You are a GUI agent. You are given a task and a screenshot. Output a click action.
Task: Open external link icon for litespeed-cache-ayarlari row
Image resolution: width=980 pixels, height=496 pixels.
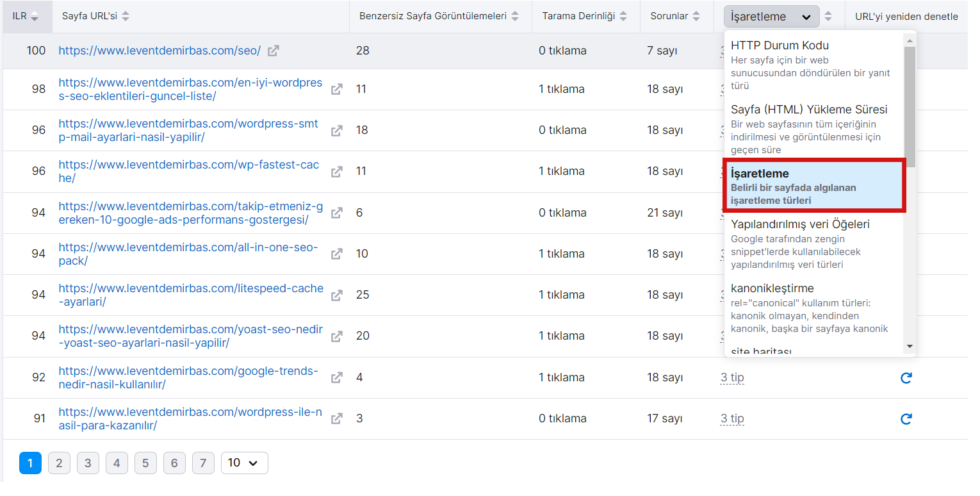tap(336, 295)
